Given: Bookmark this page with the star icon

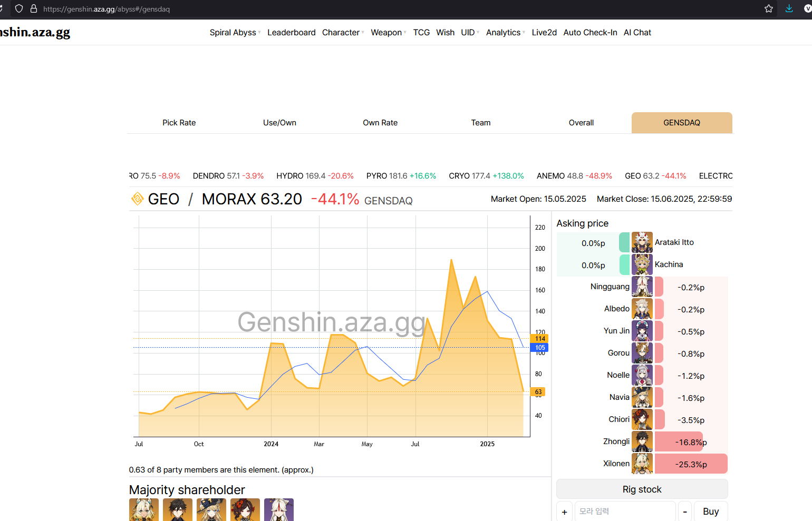Looking at the screenshot, I should [769, 8].
